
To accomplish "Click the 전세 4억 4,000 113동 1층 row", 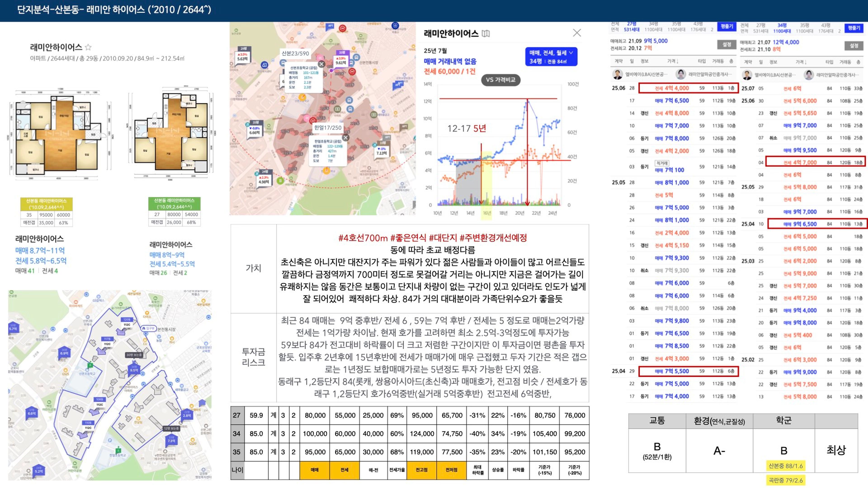I will point(688,88).
